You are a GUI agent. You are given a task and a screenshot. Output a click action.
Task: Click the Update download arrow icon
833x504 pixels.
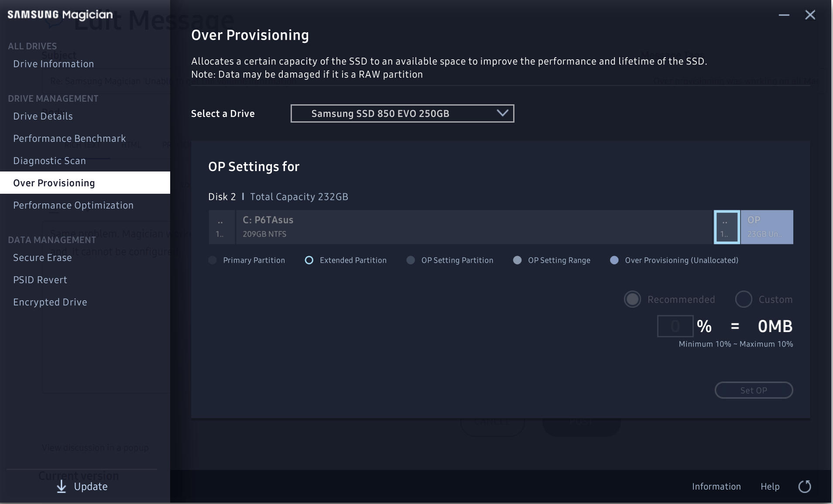[x=62, y=487]
